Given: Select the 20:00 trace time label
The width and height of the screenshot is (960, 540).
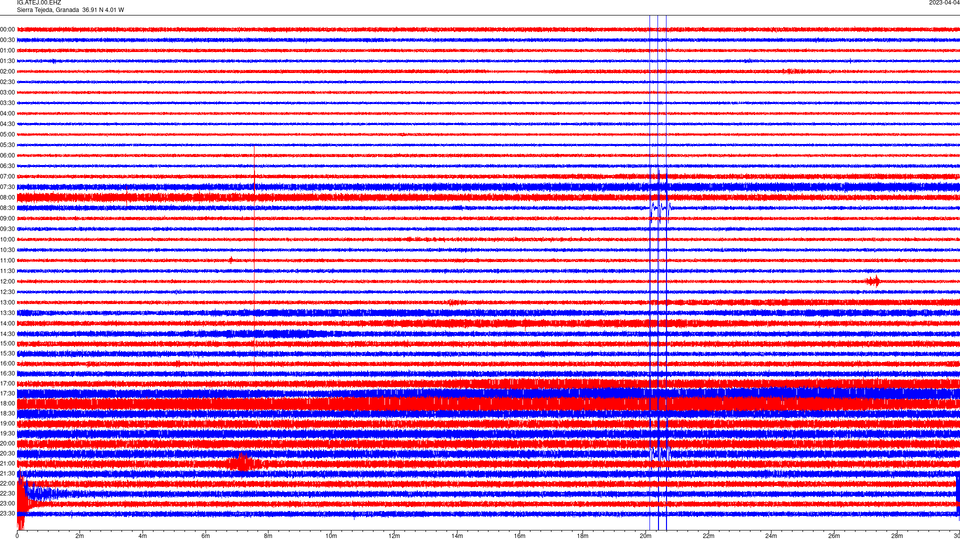Looking at the screenshot, I should pos(7,444).
